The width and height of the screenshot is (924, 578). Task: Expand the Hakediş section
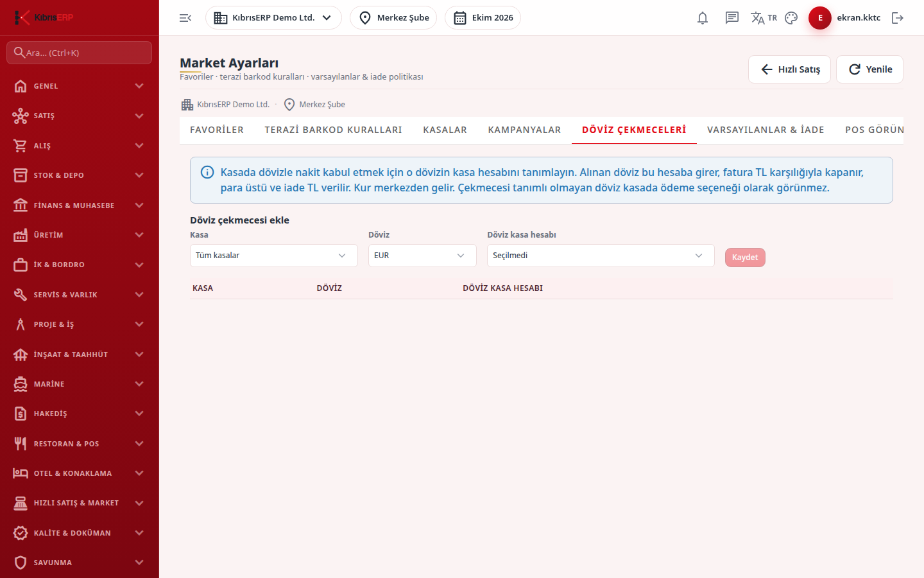(x=80, y=414)
